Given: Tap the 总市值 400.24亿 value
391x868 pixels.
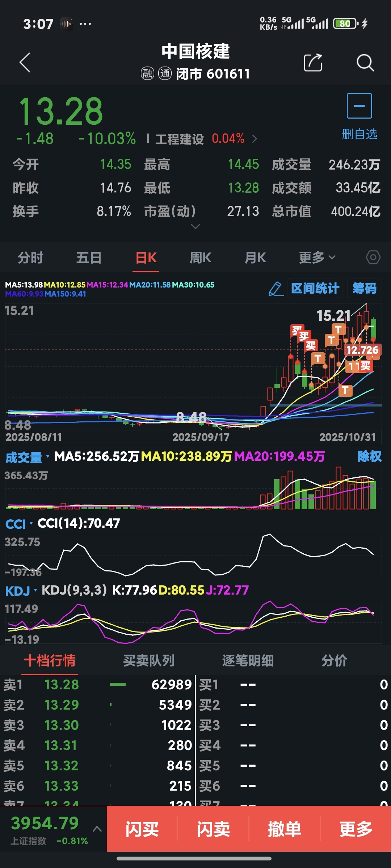Looking at the screenshot, I should click(x=356, y=212).
